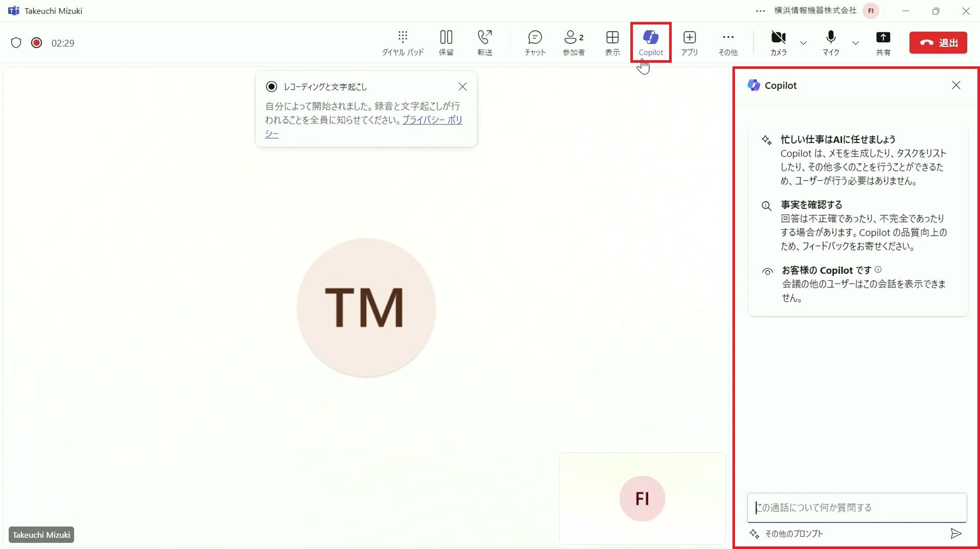Image resolution: width=980 pixels, height=549 pixels.
Task: Click the Takeuchi Mizuki name label
Action: pyautogui.click(x=41, y=535)
